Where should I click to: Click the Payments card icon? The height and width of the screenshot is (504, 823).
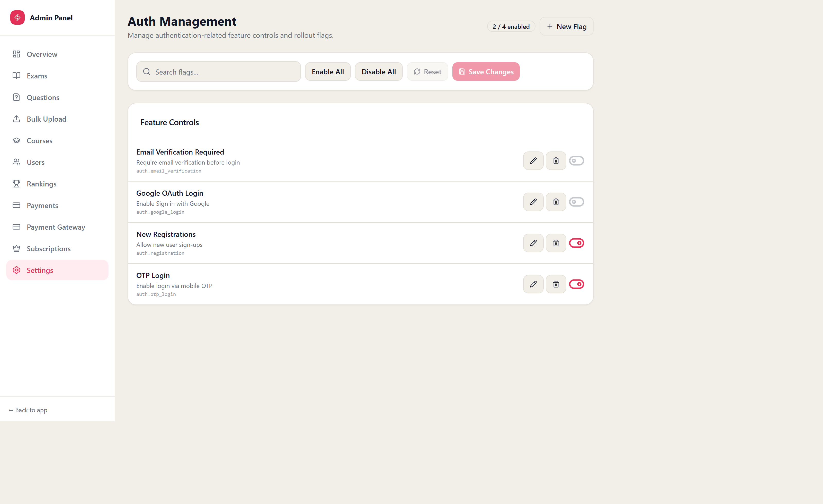[16, 205]
